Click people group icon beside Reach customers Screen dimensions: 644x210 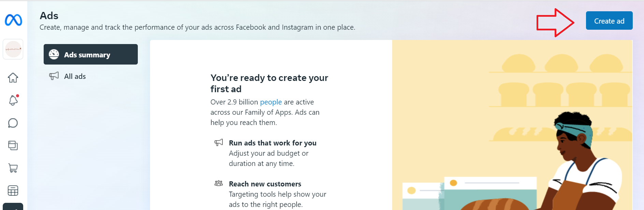pyautogui.click(x=219, y=183)
